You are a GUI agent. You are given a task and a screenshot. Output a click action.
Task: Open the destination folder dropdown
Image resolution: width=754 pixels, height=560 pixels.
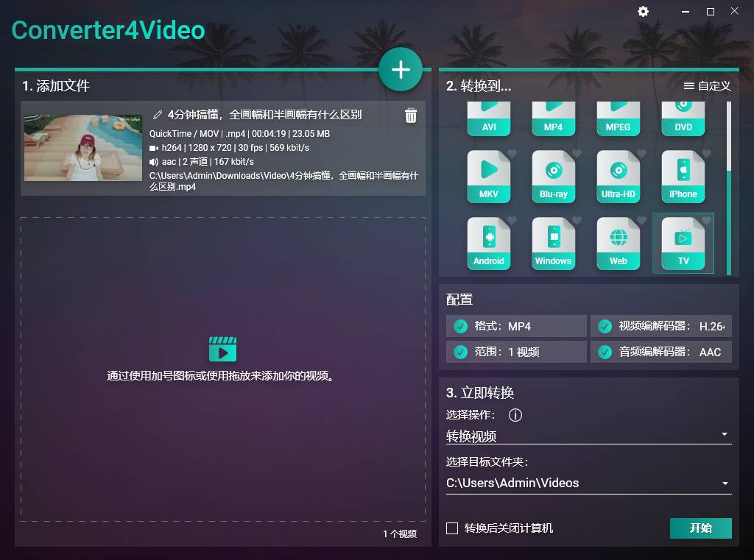(589, 483)
